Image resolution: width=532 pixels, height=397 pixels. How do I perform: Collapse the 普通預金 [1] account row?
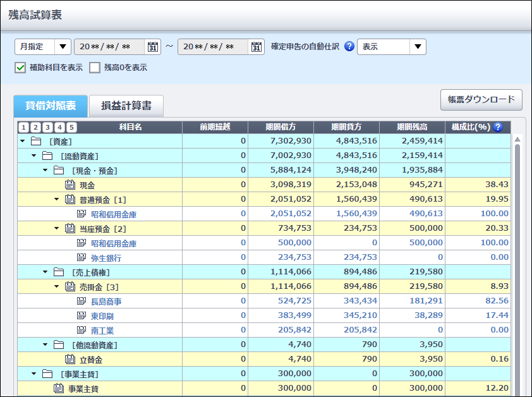click(x=57, y=200)
